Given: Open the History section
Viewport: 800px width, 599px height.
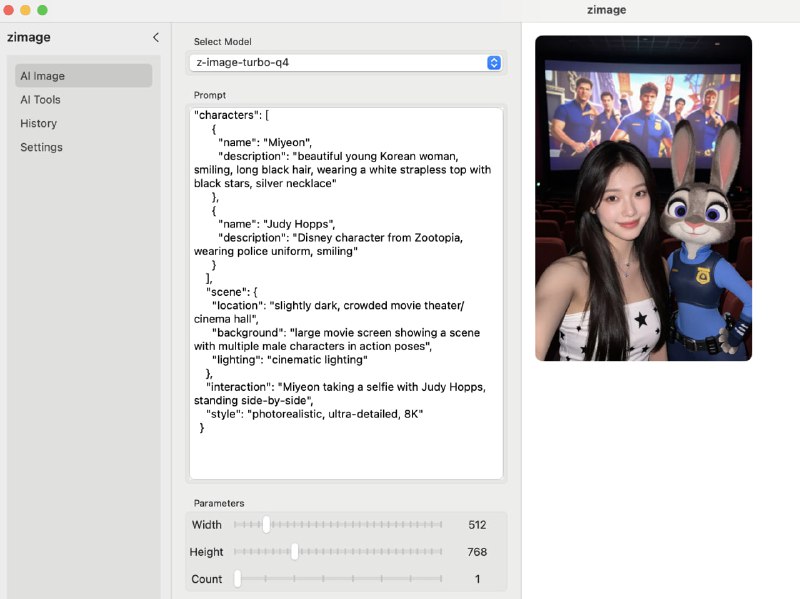Looking at the screenshot, I should [38, 123].
